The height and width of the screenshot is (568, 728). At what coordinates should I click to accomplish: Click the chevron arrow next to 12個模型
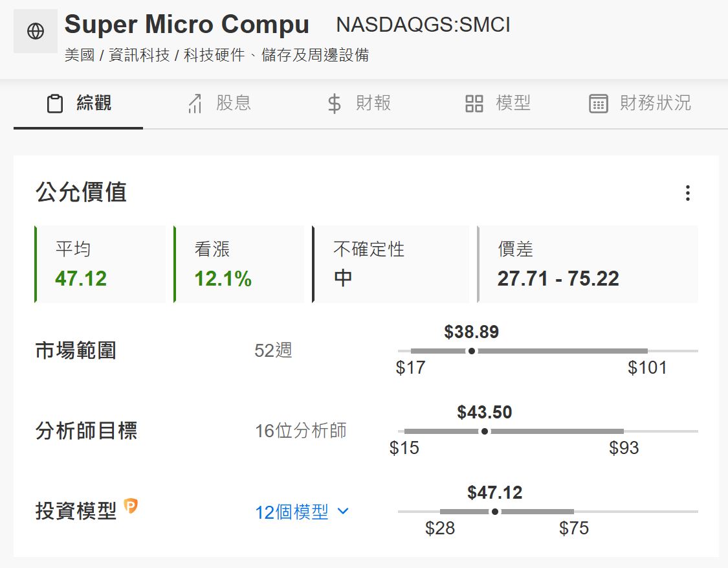[343, 511]
